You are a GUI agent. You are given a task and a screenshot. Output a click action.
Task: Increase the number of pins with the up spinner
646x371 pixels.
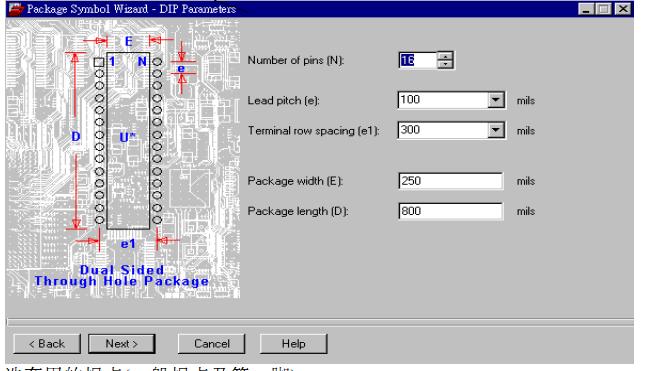coord(445,56)
